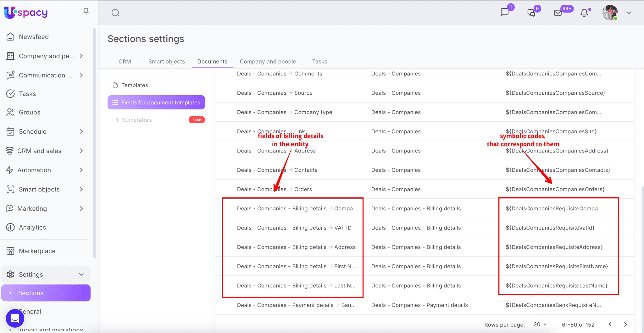Switch to the Company and people tab
This screenshot has width=644, height=333.
coord(268,62)
